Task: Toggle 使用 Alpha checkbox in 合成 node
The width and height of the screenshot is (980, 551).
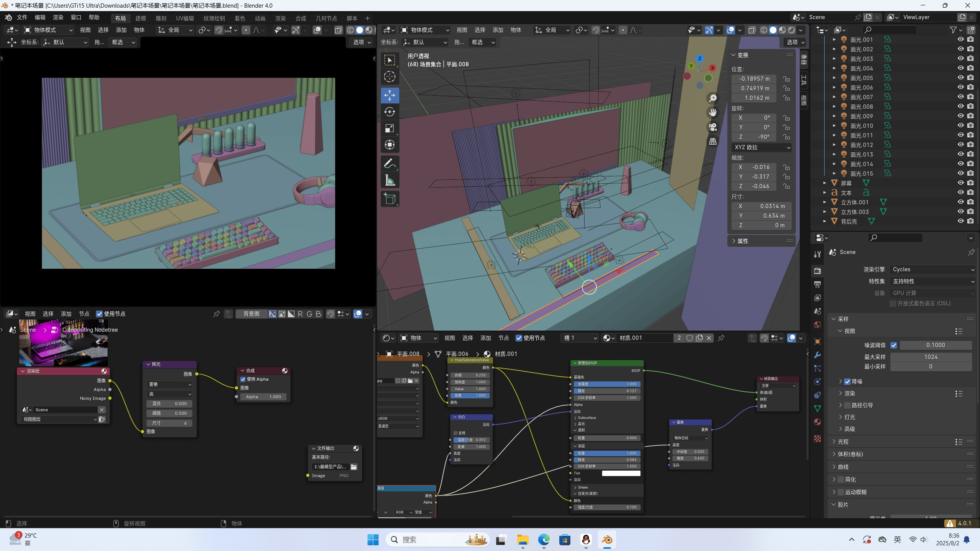Action: pos(243,379)
